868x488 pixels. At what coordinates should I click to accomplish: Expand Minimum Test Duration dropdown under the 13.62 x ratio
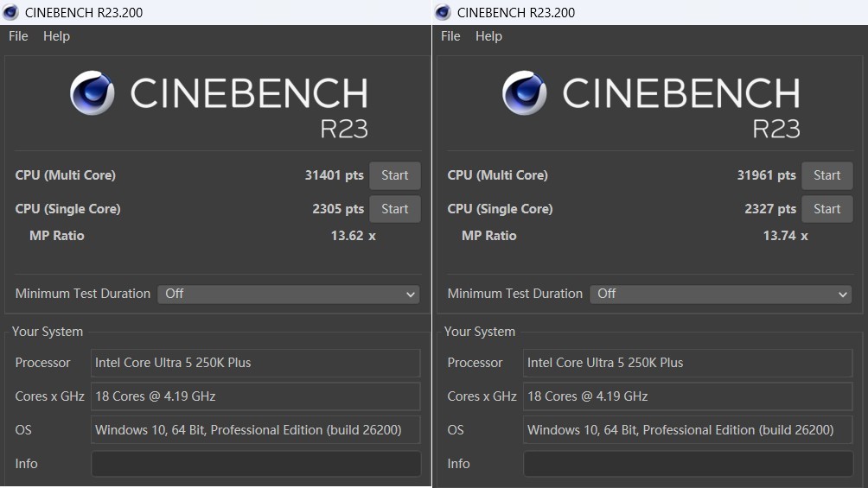tap(288, 294)
